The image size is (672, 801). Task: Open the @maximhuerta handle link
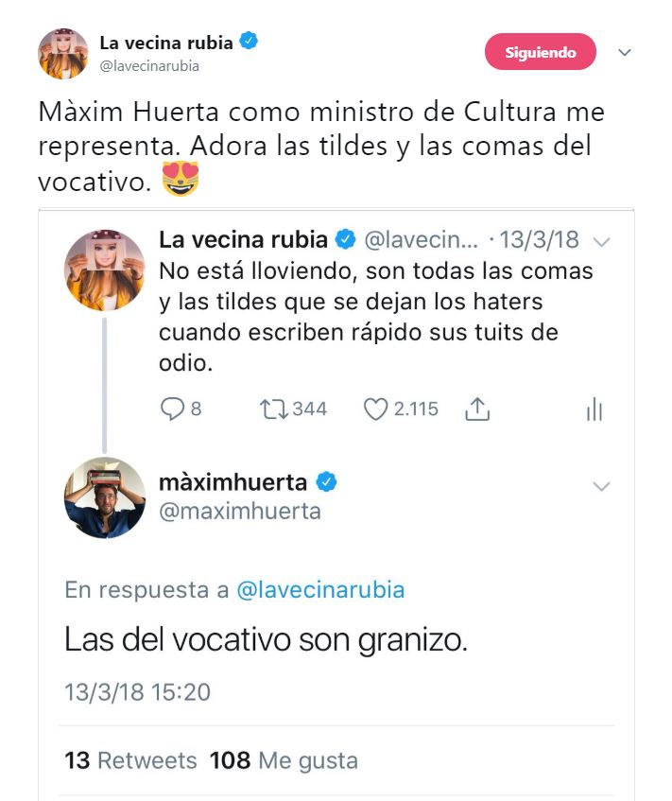click(x=240, y=512)
